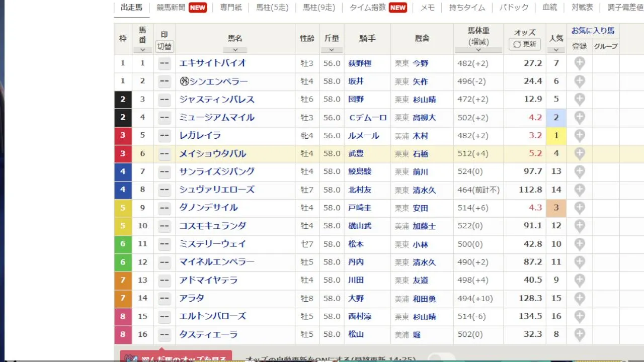Open 血統 tab
This screenshot has width=644, height=362.
550,8
